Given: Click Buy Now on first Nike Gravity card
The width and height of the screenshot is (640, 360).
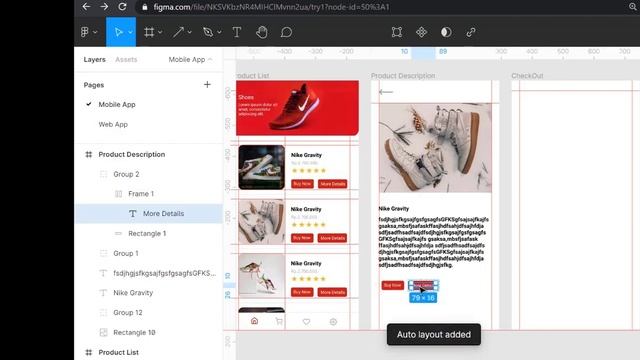Looking at the screenshot, I should pyautogui.click(x=302, y=184).
